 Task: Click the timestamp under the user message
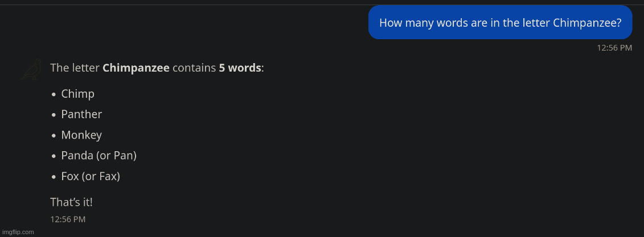[x=614, y=48]
